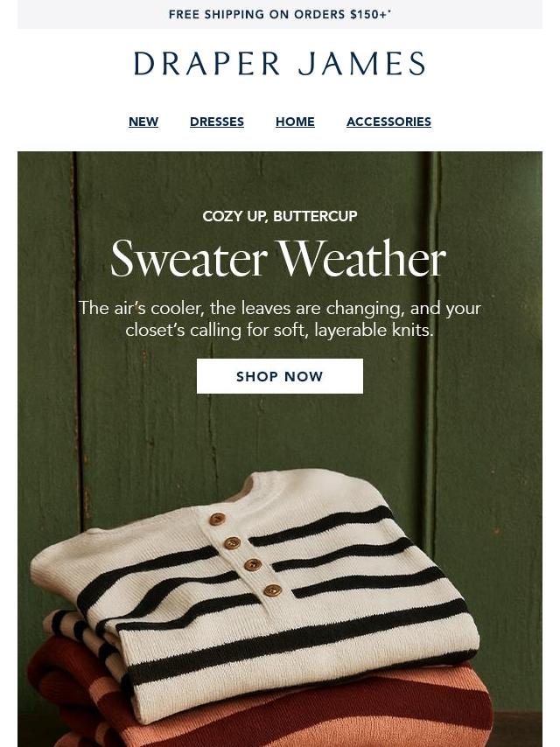This screenshot has width=560, height=747.
Task: Click the free shipping on orders banner
Action: pos(280,14)
